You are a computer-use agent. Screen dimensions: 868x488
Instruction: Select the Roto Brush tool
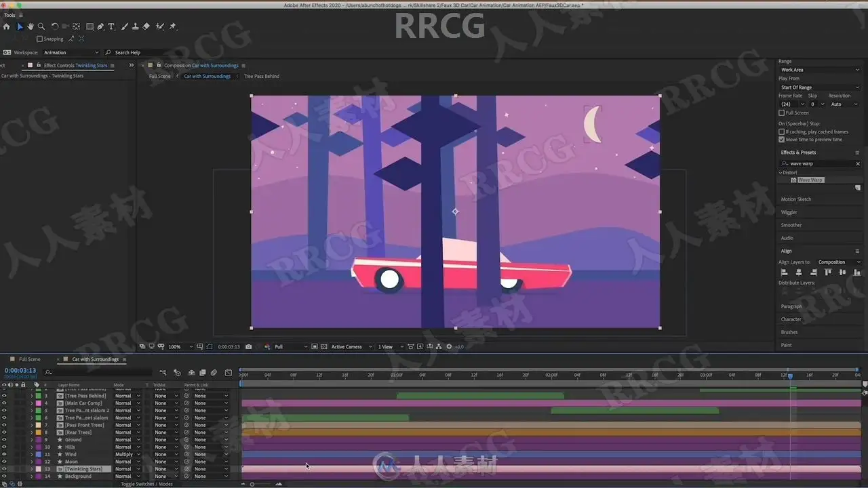(x=160, y=26)
